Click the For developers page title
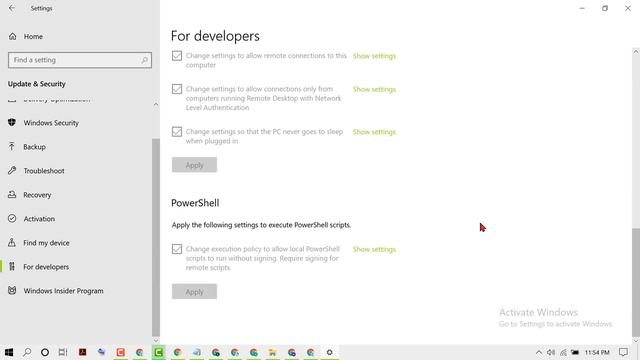The image size is (640, 360). 215,36
